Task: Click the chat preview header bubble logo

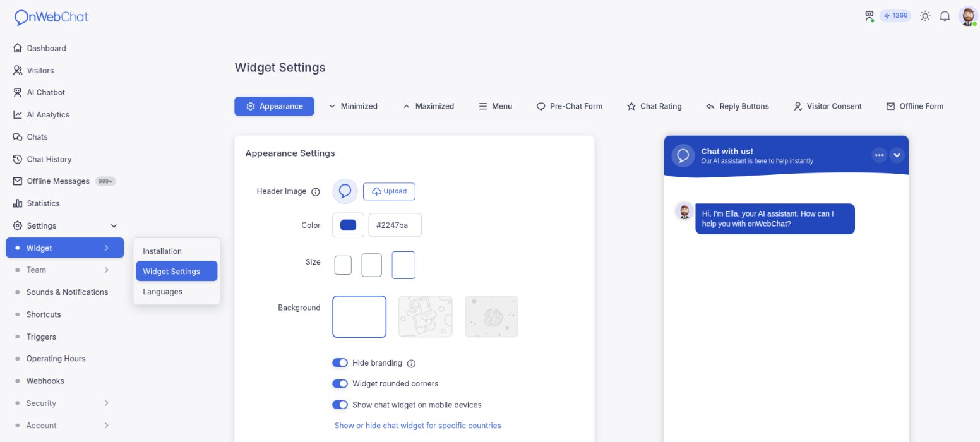Action: click(x=683, y=155)
